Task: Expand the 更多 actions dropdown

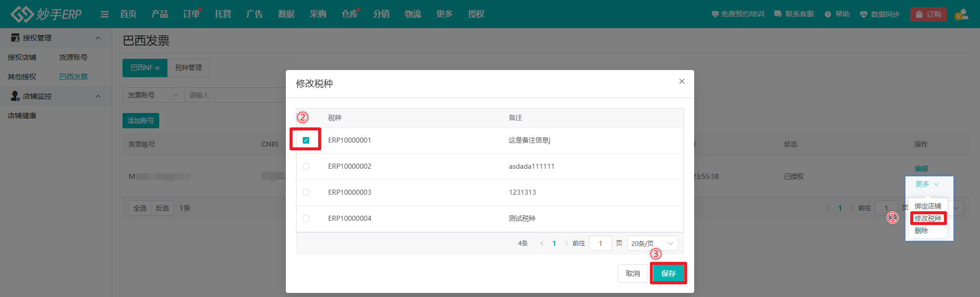Action: 927,184
